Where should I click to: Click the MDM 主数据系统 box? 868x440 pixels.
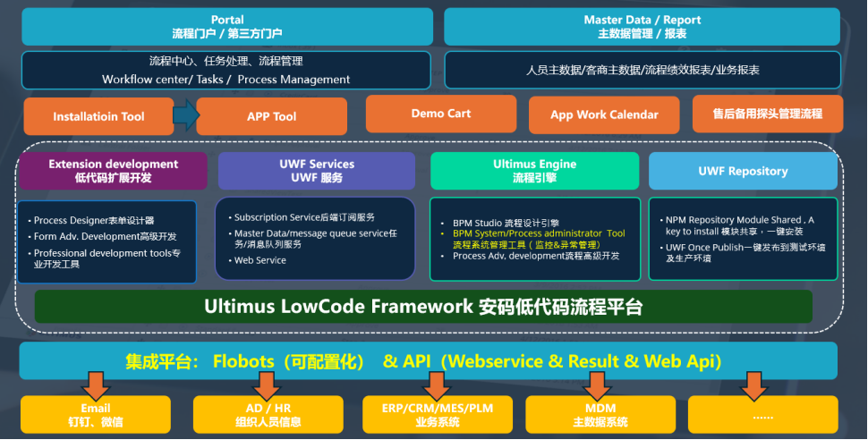coord(600,415)
